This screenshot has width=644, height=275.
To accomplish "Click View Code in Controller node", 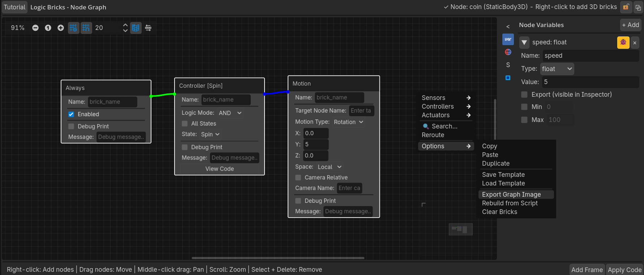I will (220, 169).
